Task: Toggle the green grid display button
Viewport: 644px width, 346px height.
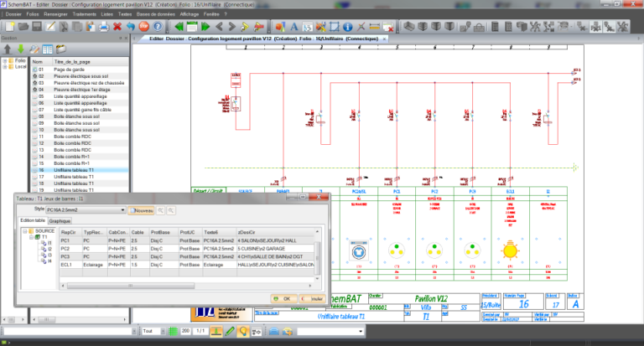Action: tap(174, 331)
